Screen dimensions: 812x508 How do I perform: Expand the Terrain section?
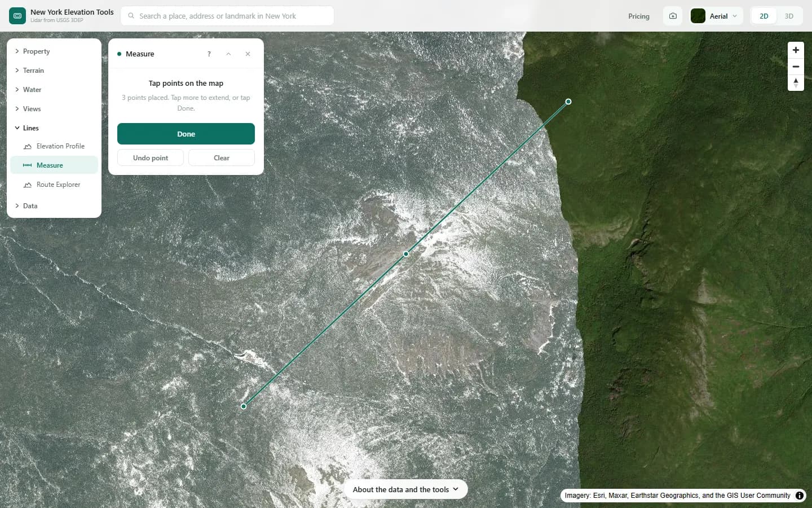[54, 71]
